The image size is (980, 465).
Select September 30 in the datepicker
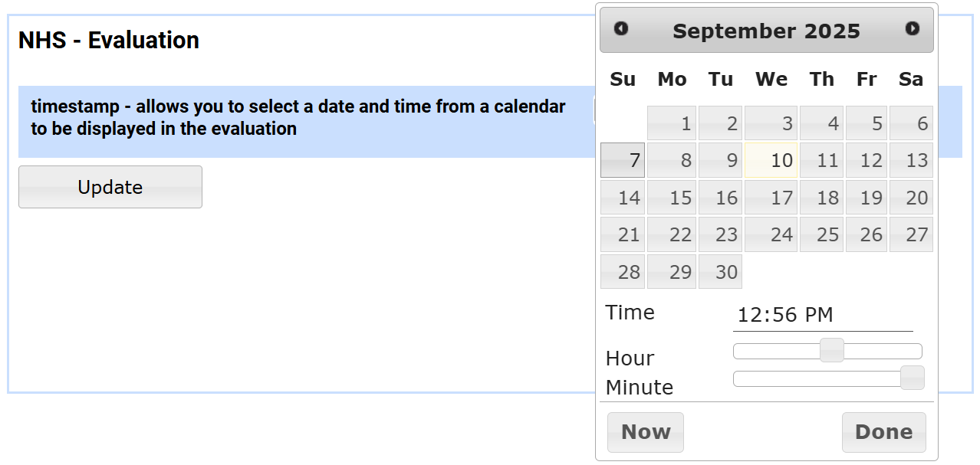point(720,272)
